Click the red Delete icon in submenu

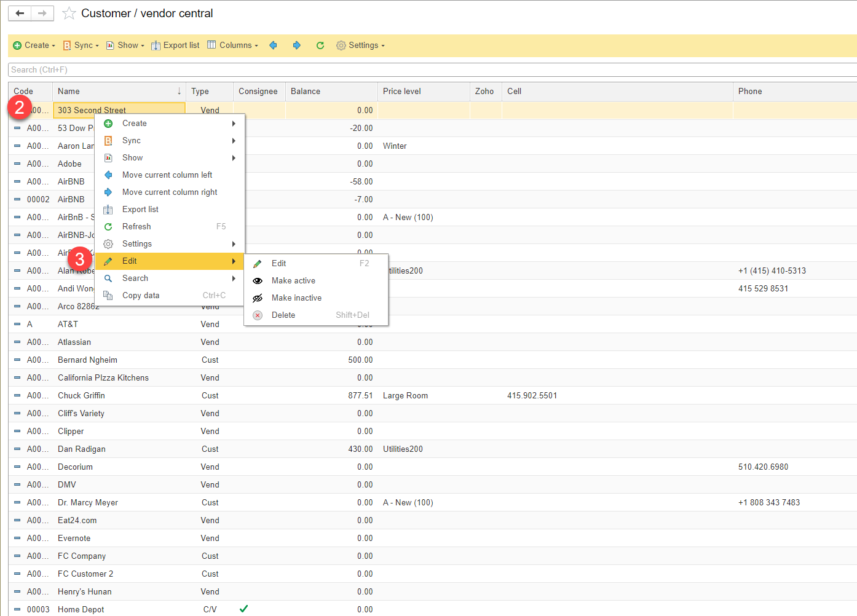(258, 315)
